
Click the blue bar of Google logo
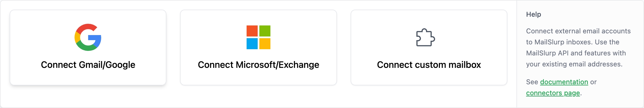[x=95, y=38]
